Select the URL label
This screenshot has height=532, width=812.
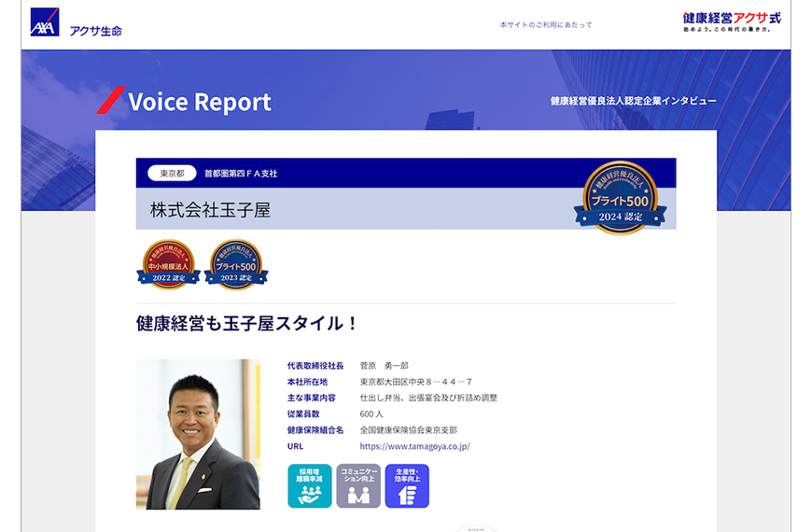[295, 446]
